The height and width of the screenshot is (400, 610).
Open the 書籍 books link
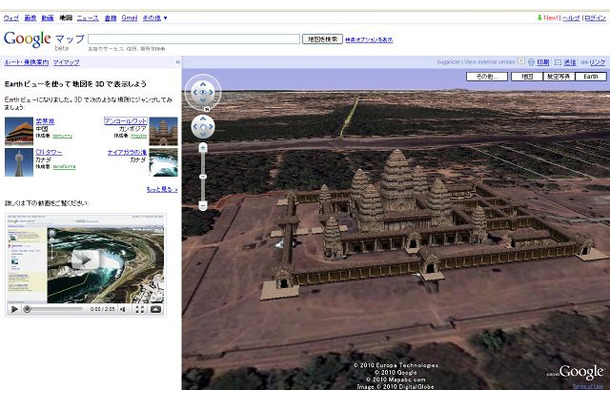pos(110,18)
